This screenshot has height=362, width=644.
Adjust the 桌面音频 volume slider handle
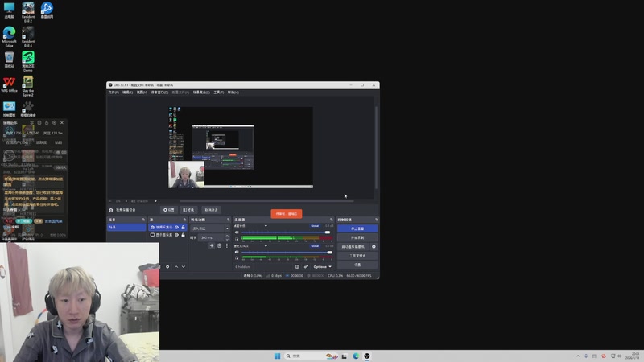328,232
